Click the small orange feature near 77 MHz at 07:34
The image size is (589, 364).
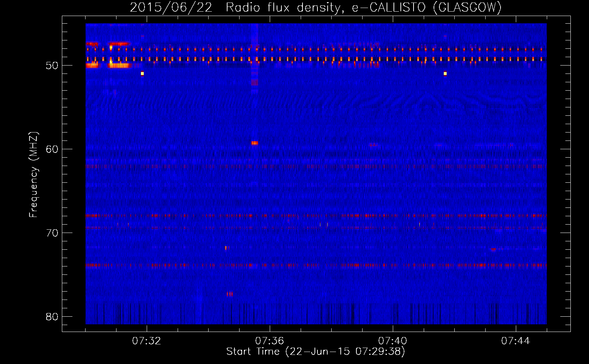coord(230,294)
